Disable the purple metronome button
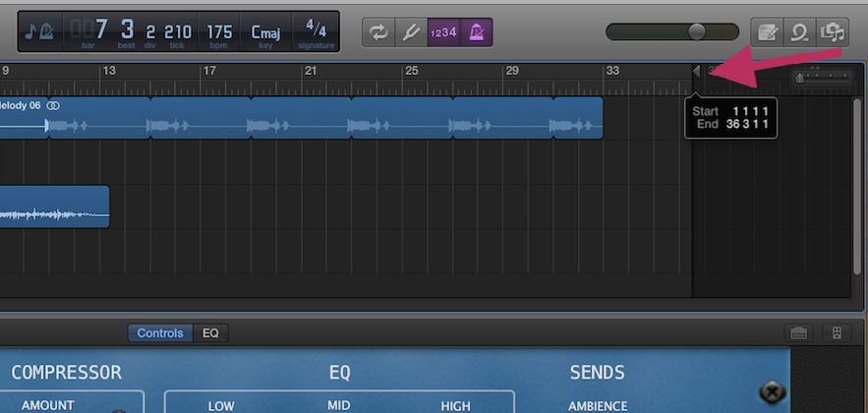868x413 pixels. coord(476,32)
